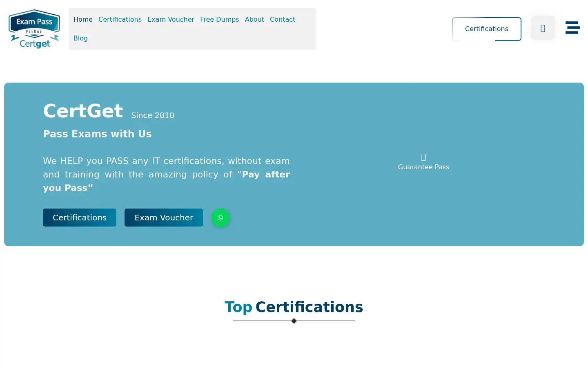Open Certifications in the navigation bar
Image resolution: width=588 pixels, height=368 pixels.
point(120,19)
